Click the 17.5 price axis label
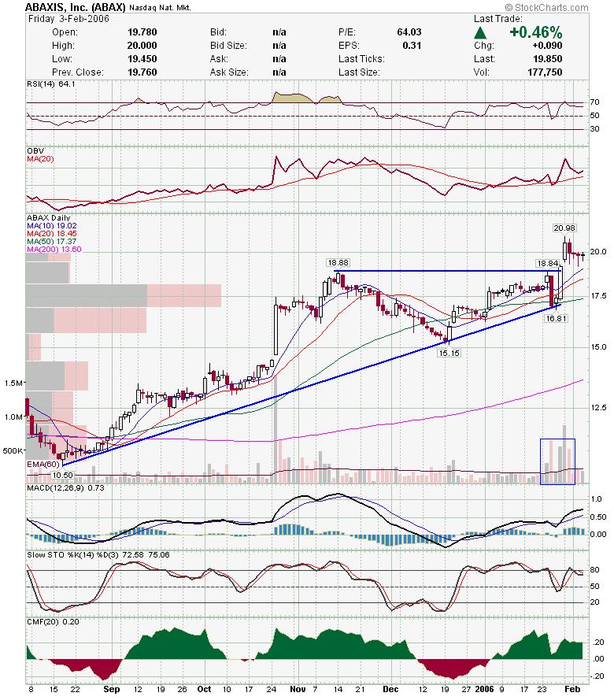The width and height of the screenshot is (614, 700). pyautogui.click(x=598, y=296)
